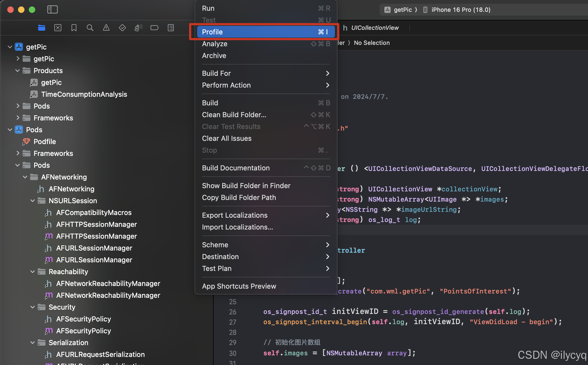Open the Test navigator diamond icon
Viewport: 588px width, 365px height.
click(122, 28)
